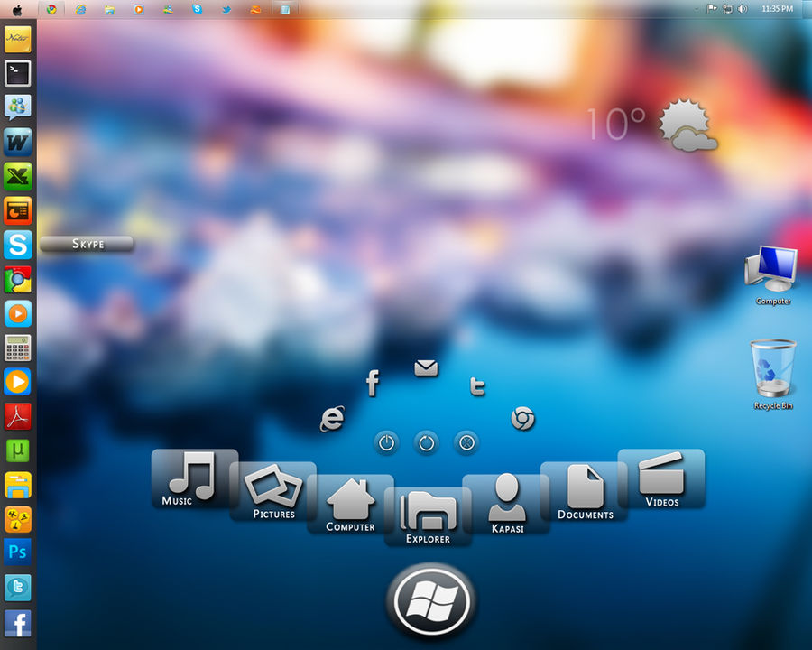Open the Calculator icon in the left dock

click(x=18, y=348)
